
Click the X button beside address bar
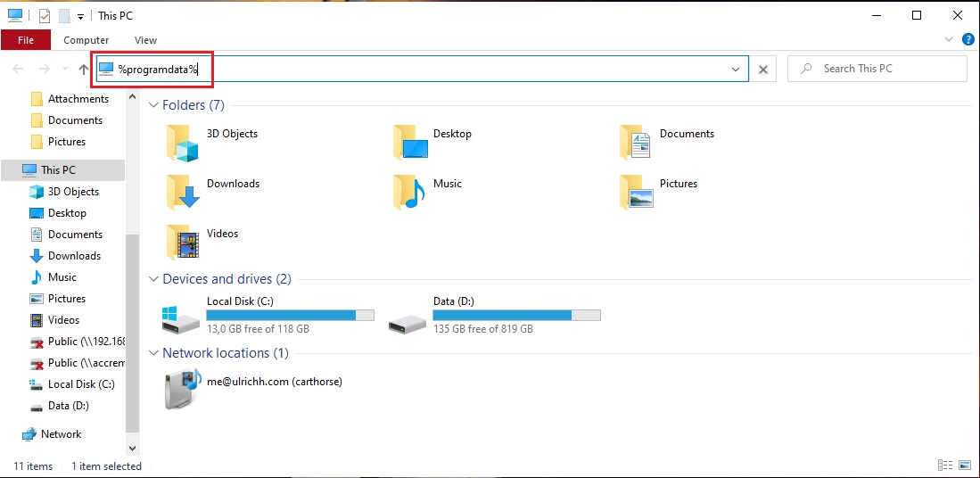coord(763,70)
